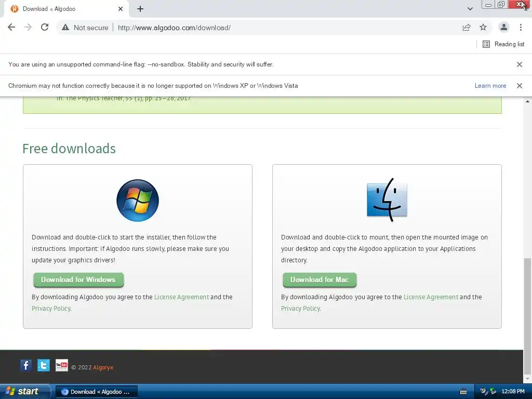Viewport: 532px width, 399px height.
Task: Click the first system tray icon
Action: [484, 392]
